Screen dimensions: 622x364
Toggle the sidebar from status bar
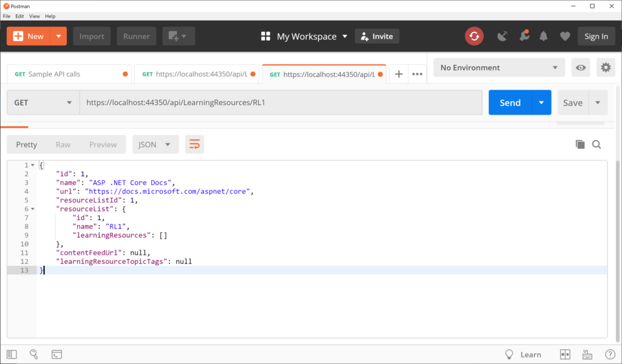12,354
